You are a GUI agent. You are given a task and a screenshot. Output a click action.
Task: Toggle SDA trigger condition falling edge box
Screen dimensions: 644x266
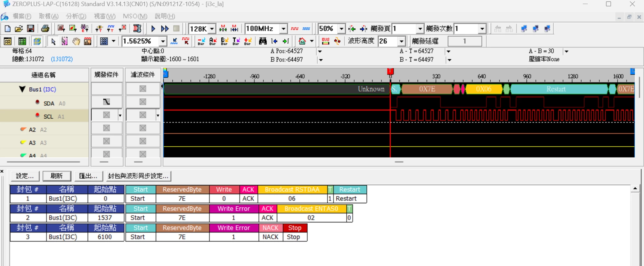(106, 102)
